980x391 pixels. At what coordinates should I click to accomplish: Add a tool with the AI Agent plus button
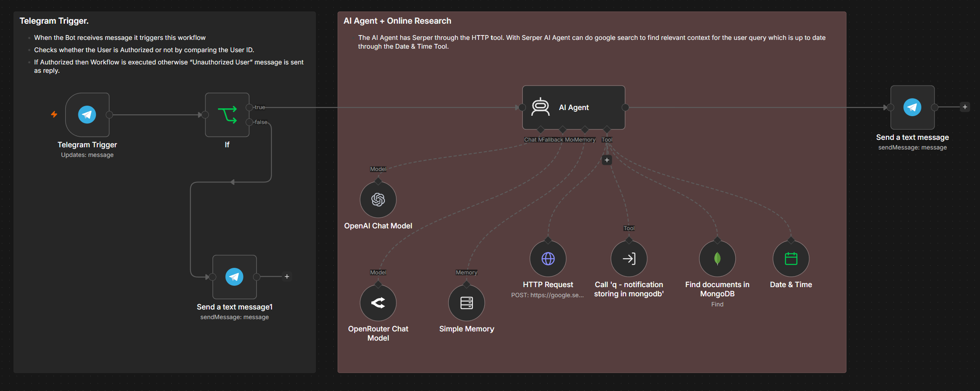click(x=607, y=160)
